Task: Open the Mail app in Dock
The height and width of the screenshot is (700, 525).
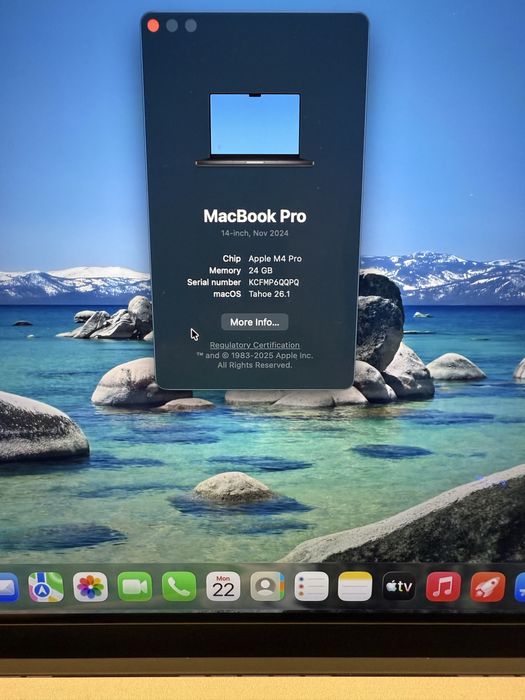Action: point(8,587)
